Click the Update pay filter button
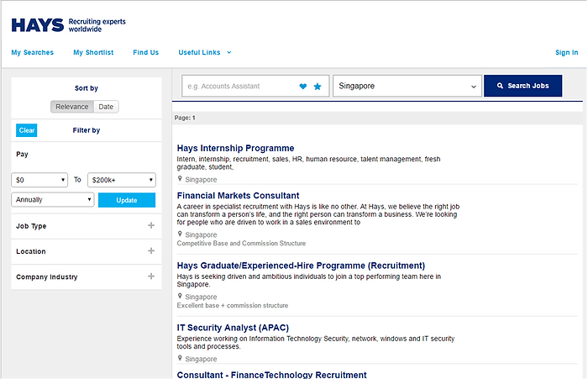This screenshot has width=588, height=379. click(127, 200)
